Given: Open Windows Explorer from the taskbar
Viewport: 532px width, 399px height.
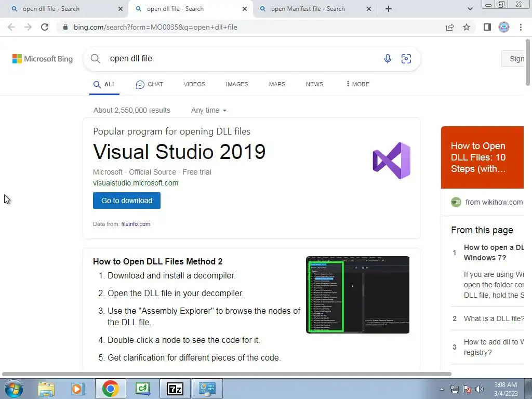Looking at the screenshot, I should tap(46, 389).
